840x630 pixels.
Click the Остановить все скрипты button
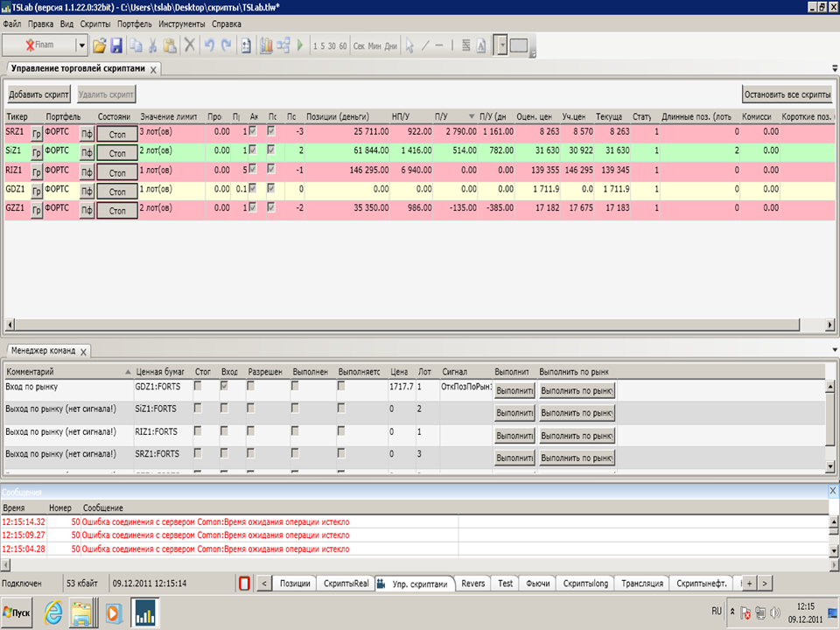[787, 94]
